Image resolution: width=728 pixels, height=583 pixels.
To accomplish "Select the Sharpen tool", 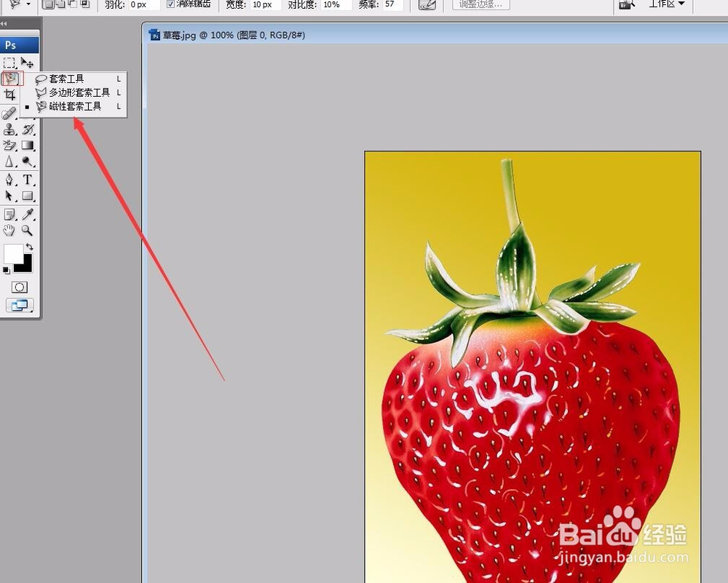I will (x=9, y=162).
